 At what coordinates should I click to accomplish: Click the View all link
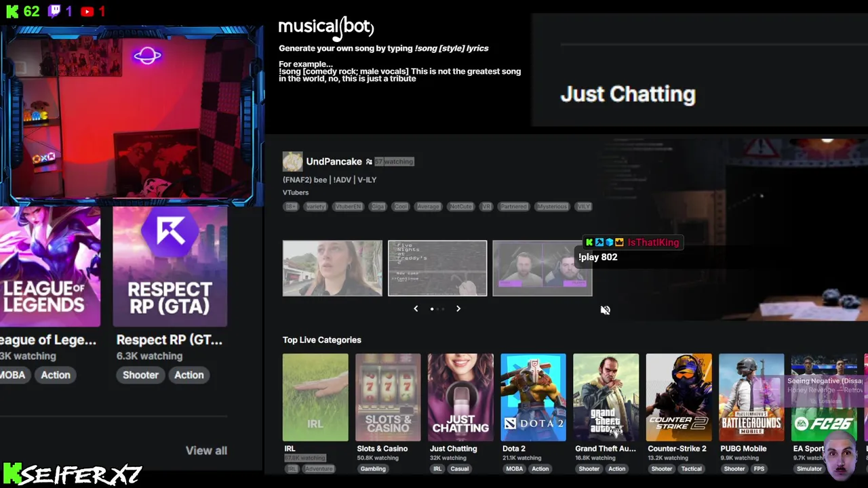[x=206, y=451]
